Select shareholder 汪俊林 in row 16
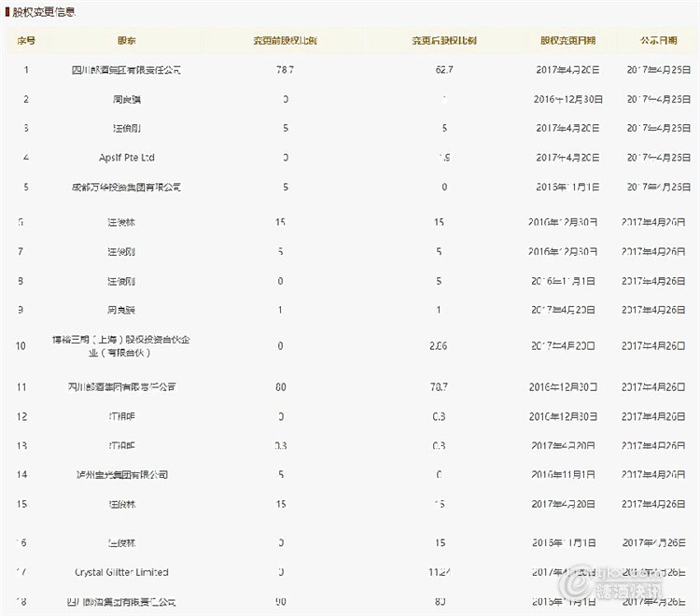 [x=121, y=543]
